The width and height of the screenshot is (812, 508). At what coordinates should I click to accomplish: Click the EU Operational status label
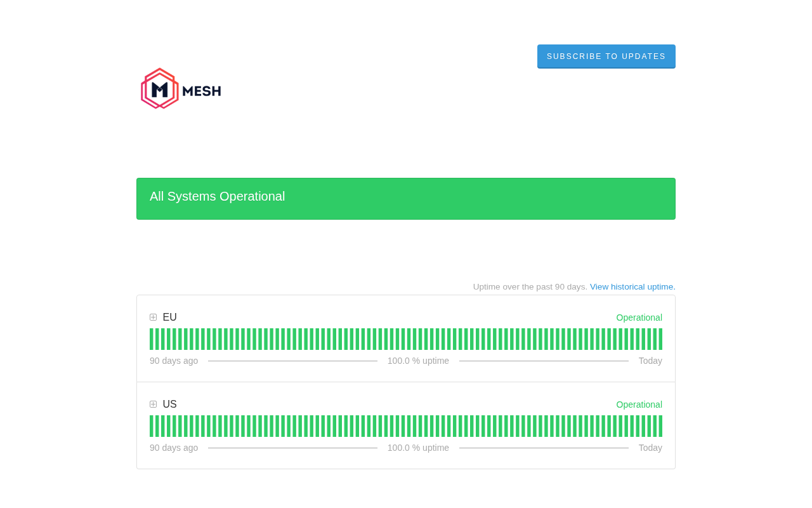coord(639,317)
